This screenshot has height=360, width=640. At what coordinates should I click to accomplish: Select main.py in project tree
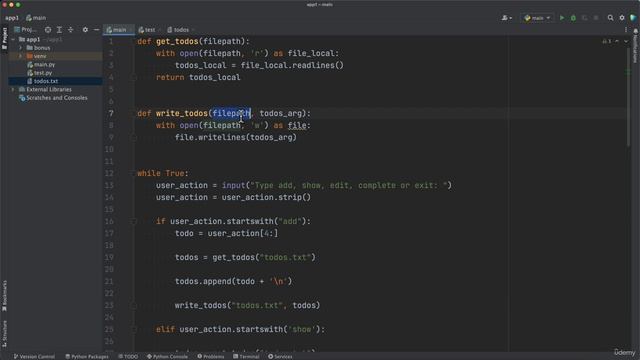coord(44,64)
